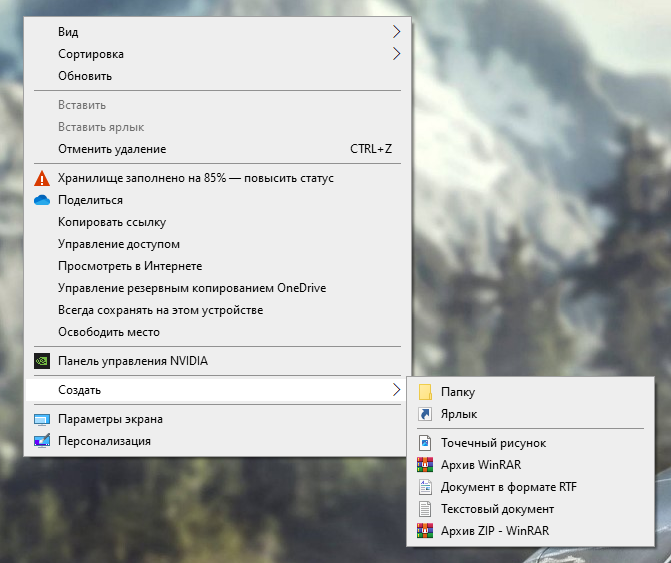Create a new Точечный рисунок
Screen dimensions: 671x563
[530, 443]
